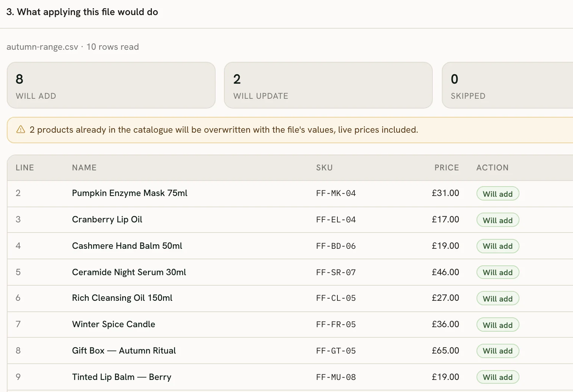Click Will add badge for Cashmere Hand Balm
This screenshot has height=392, width=573.
pos(498,246)
